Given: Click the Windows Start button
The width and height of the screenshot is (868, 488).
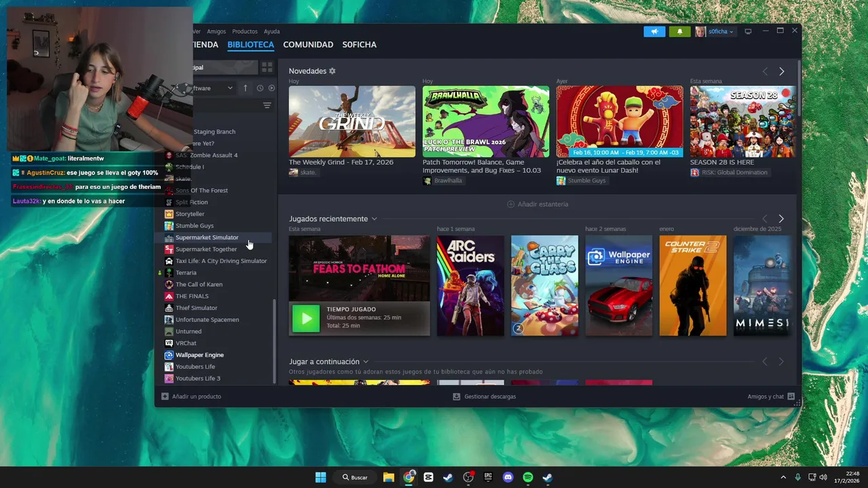Looking at the screenshot, I should tap(321, 477).
